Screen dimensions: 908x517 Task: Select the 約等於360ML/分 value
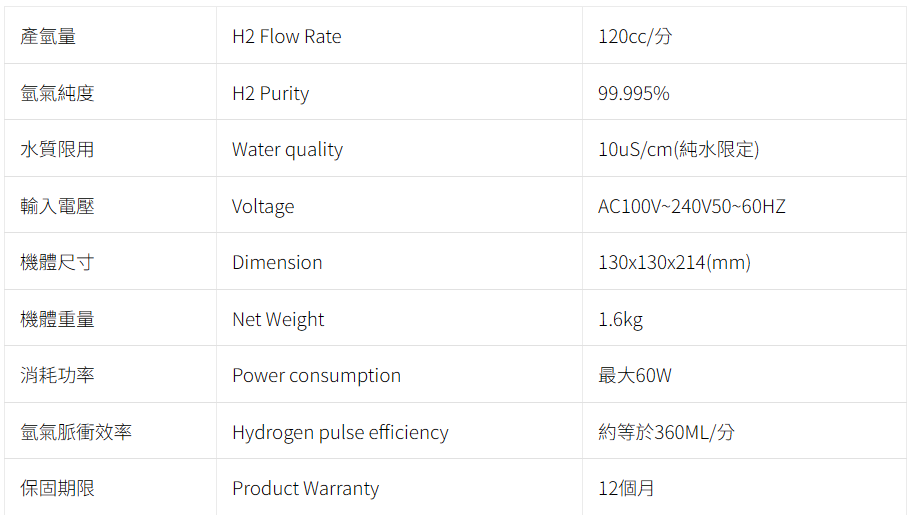(666, 433)
